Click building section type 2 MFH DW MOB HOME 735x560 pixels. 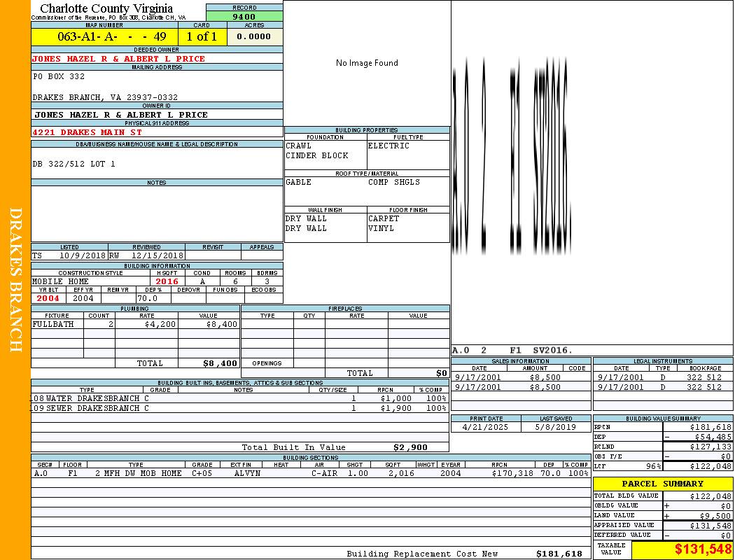(139, 473)
